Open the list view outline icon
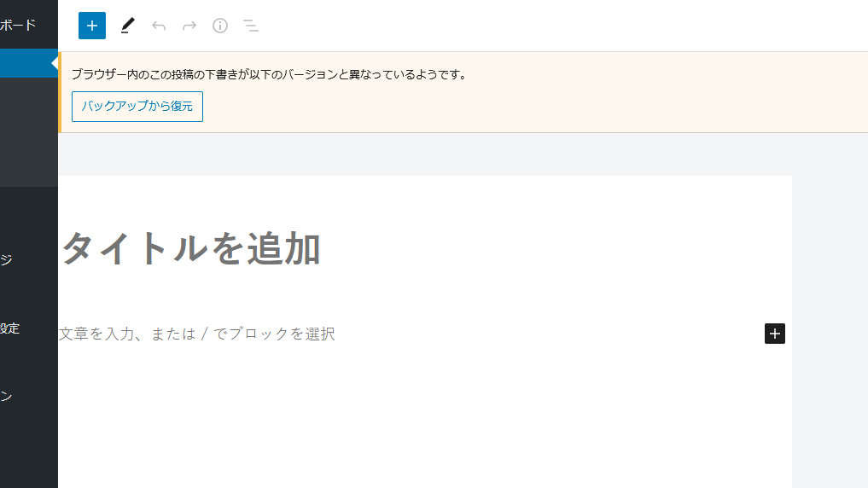Viewport: 868px width, 488px height. coord(251,26)
